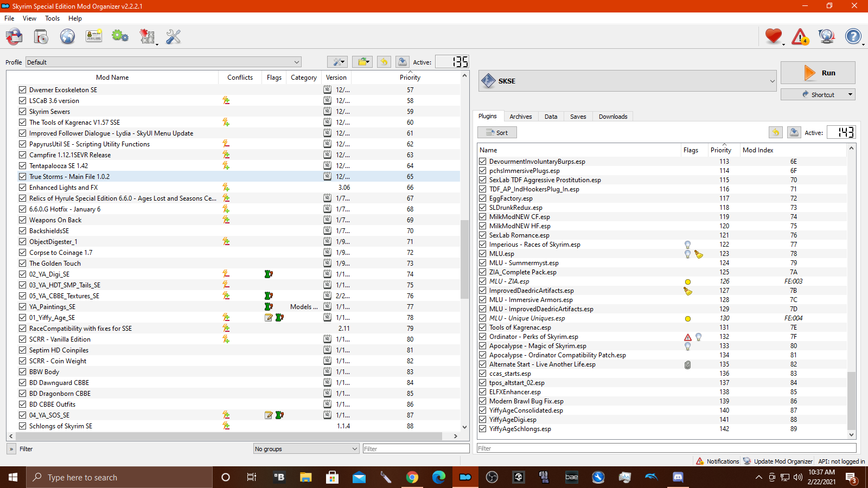Sort plugins by the Mod Index header
The width and height of the screenshot is (868, 488).
click(x=793, y=150)
